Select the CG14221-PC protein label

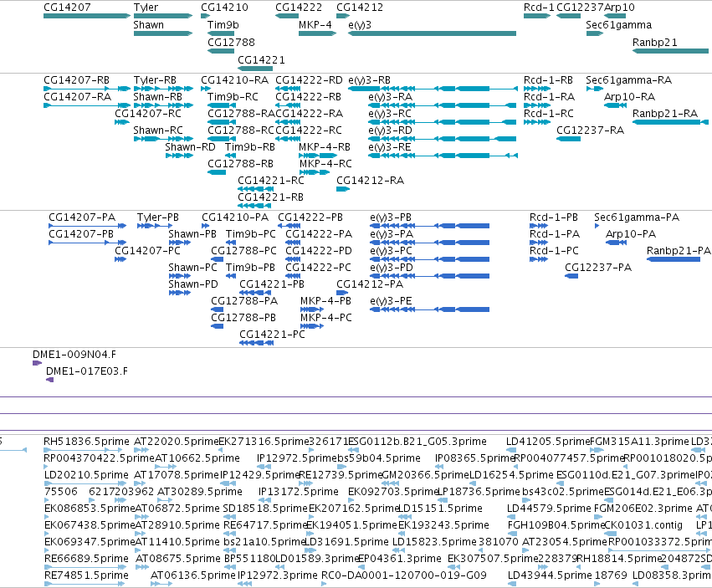coord(273,335)
